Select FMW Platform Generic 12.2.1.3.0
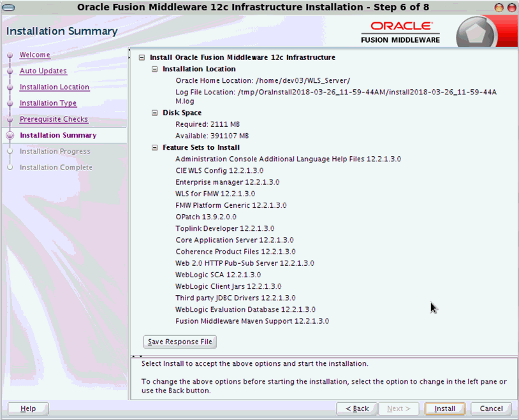This screenshot has width=519, height=420. (231, 205)
